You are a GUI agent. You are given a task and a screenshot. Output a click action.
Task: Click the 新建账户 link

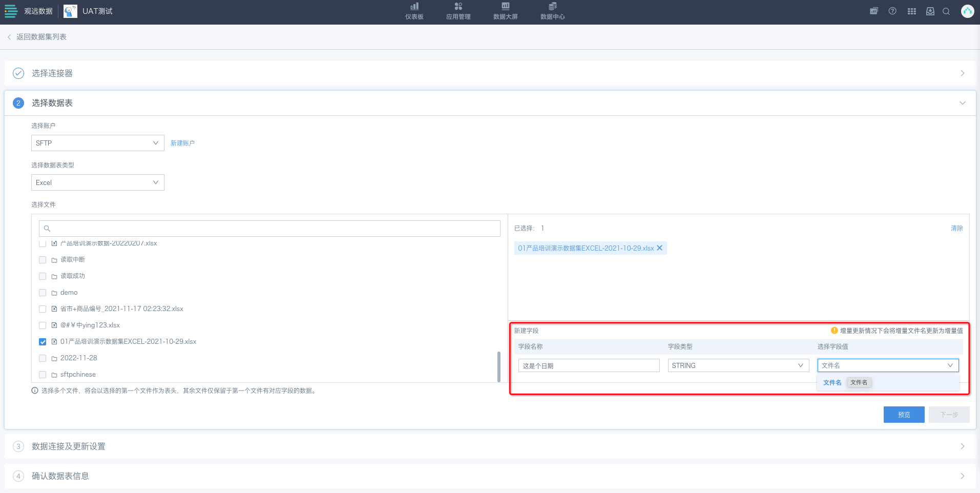tap(182, 143)
